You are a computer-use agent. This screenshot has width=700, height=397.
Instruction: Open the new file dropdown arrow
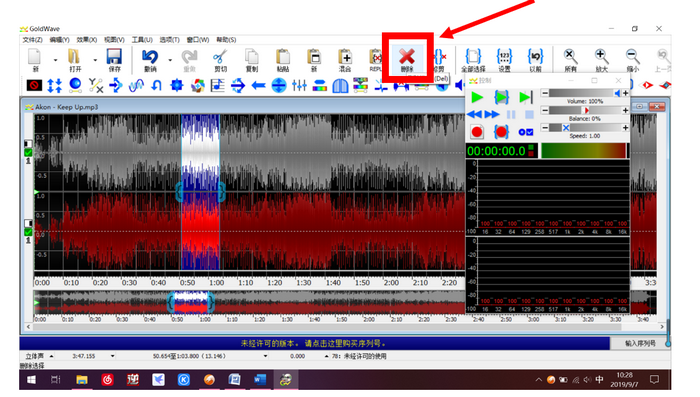point(55,60)
